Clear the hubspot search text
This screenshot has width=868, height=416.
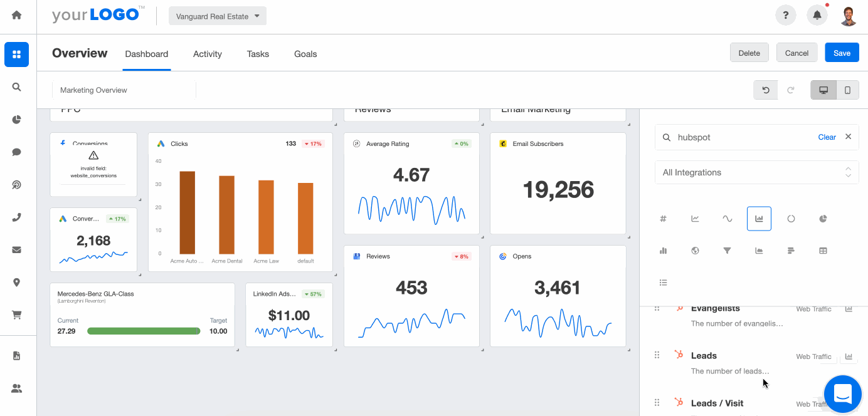pos(827,137)
